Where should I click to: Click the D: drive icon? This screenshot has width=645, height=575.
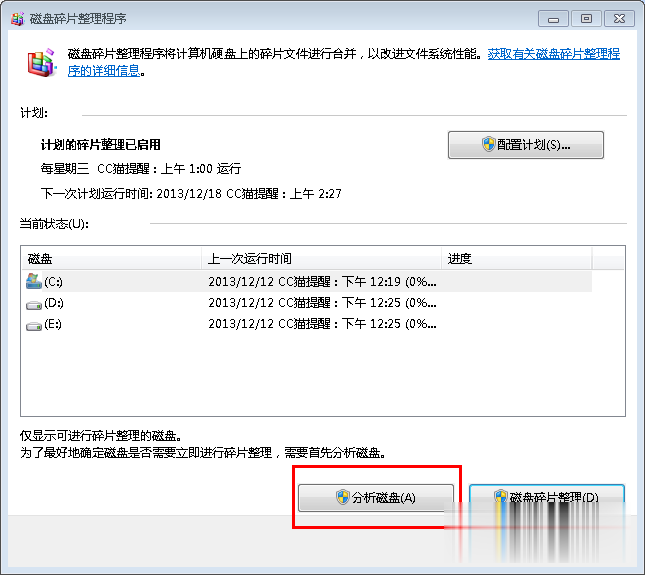click(x=34, y=305)
